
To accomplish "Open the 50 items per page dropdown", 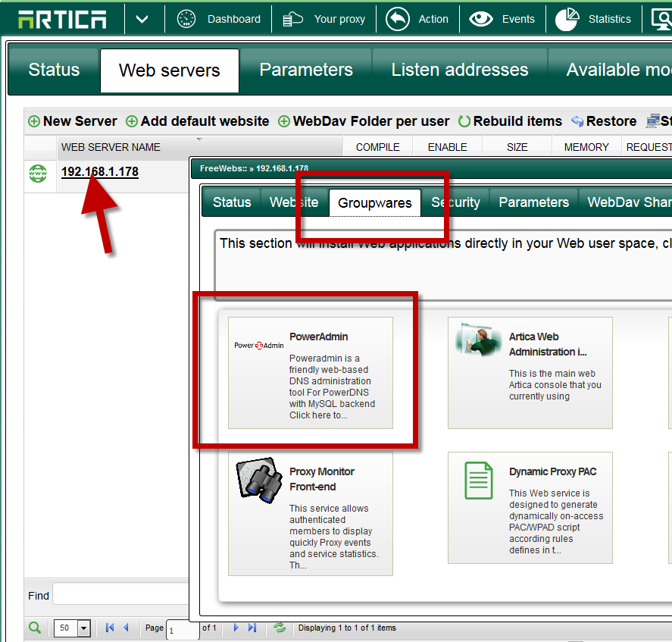I will [x=72, y=628].
